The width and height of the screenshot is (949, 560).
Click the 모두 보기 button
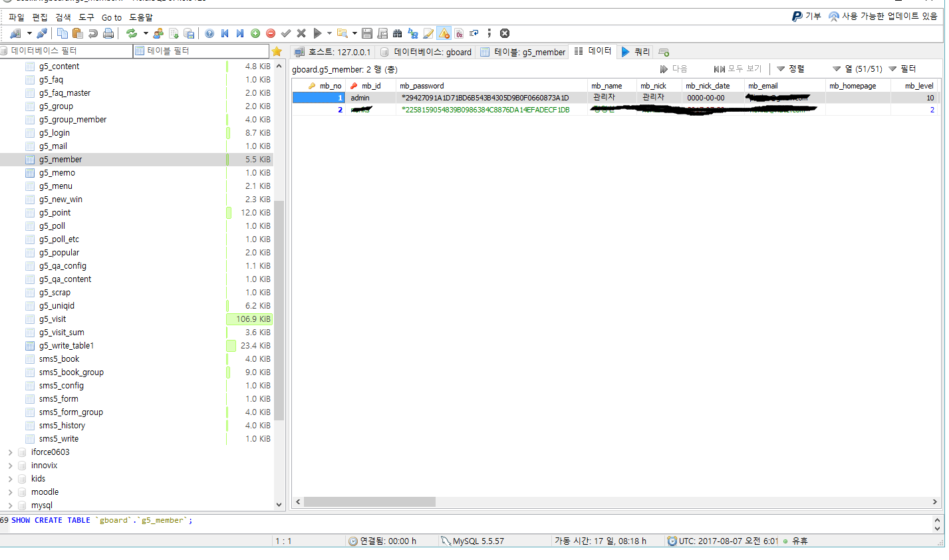[738, 69]
